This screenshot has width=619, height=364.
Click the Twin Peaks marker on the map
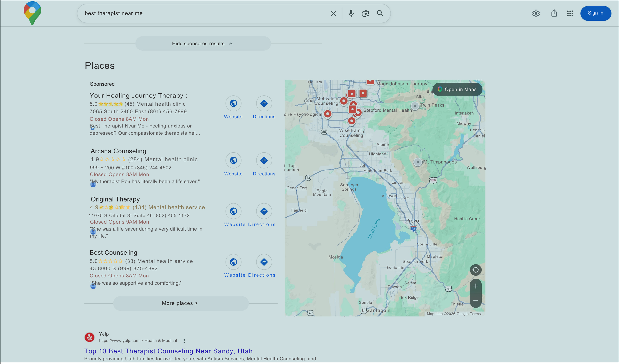tap(415, 106)
